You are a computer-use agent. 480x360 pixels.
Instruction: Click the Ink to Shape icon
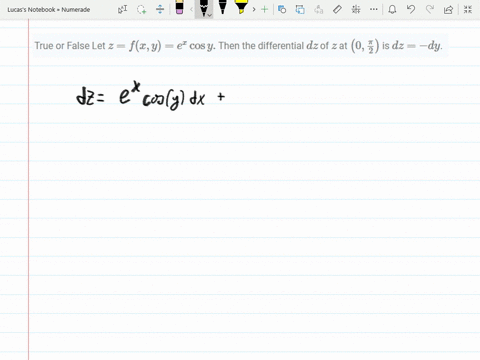pos(300,9)
